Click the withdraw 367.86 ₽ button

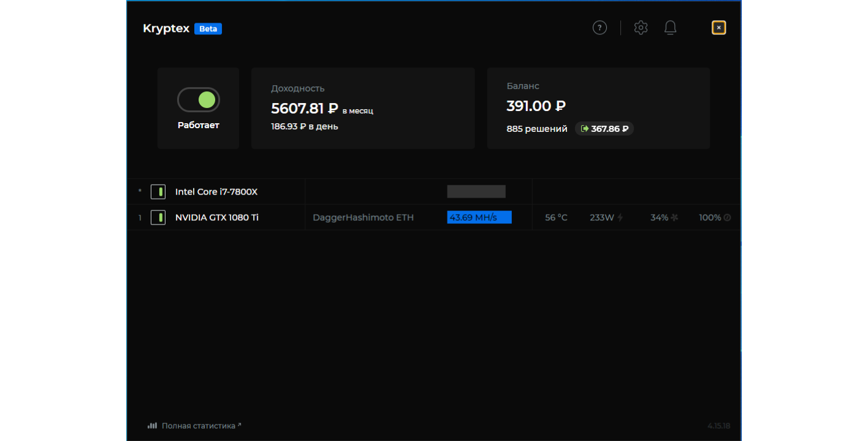point(604,129)
